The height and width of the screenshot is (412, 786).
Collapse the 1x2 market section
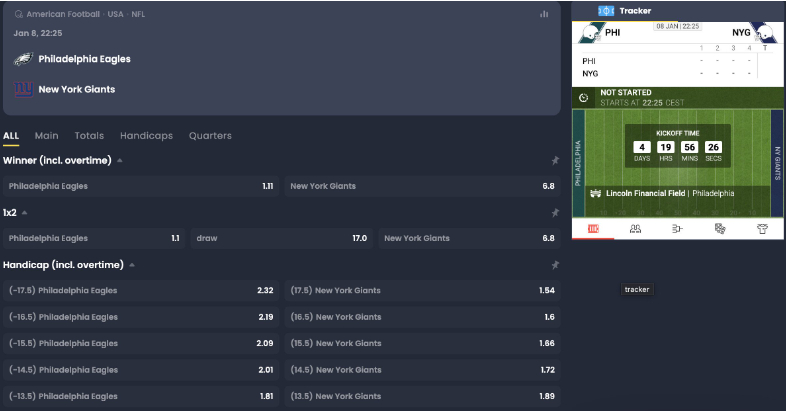point(25,213)
